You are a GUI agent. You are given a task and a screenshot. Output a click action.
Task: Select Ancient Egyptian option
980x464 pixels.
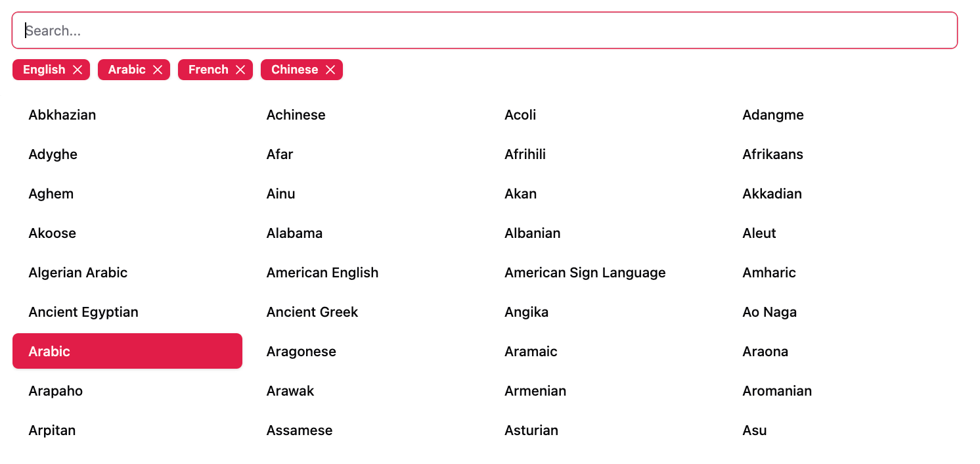click(127, 312)
